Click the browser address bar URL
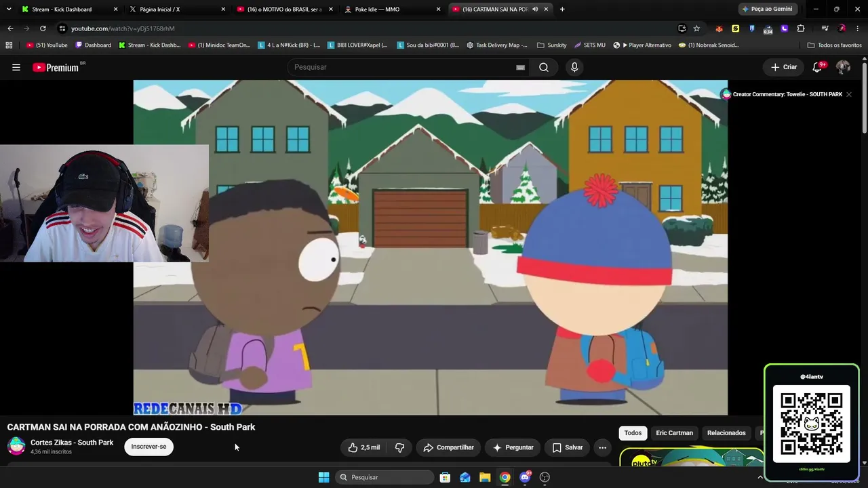 pos(123,28)
